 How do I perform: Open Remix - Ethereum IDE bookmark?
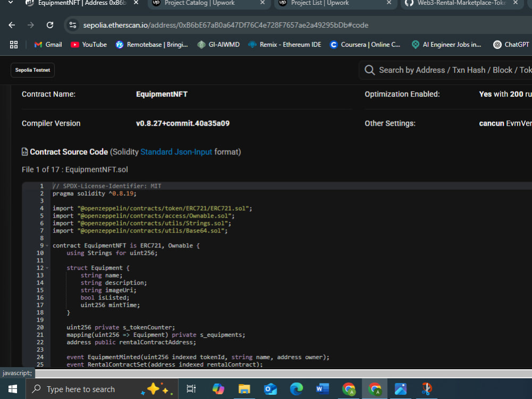pos(285,45)
